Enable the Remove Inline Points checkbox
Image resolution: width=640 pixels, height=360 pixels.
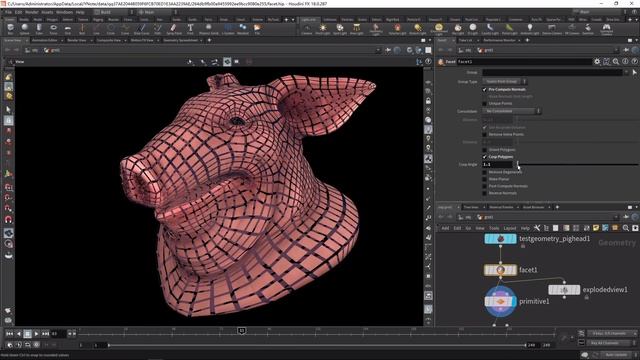tap(484, 134)
